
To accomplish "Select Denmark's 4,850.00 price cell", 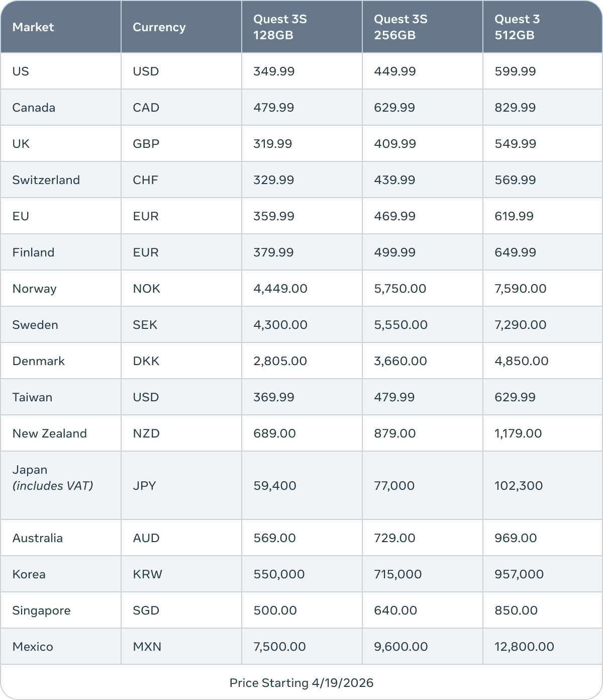I will click(521, 361).
